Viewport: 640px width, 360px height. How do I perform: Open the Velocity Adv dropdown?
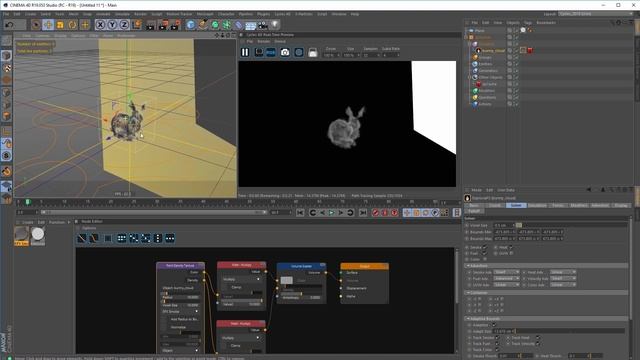tap(563, 278)
